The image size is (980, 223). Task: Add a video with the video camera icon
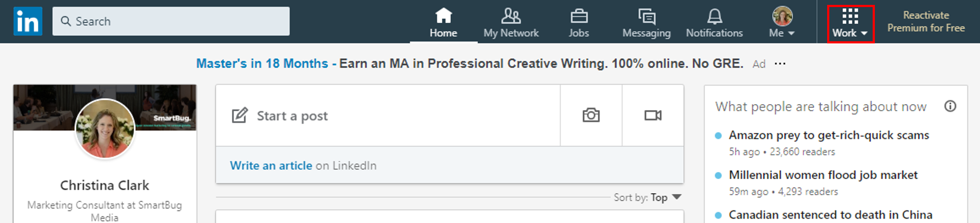click(653, 115)
